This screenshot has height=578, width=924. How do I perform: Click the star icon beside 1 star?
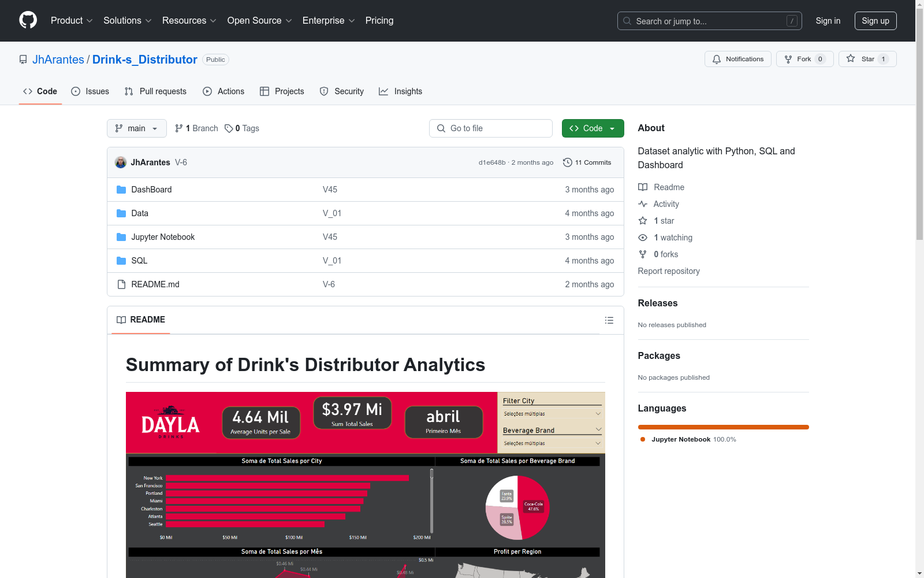[x=643, y=221]
